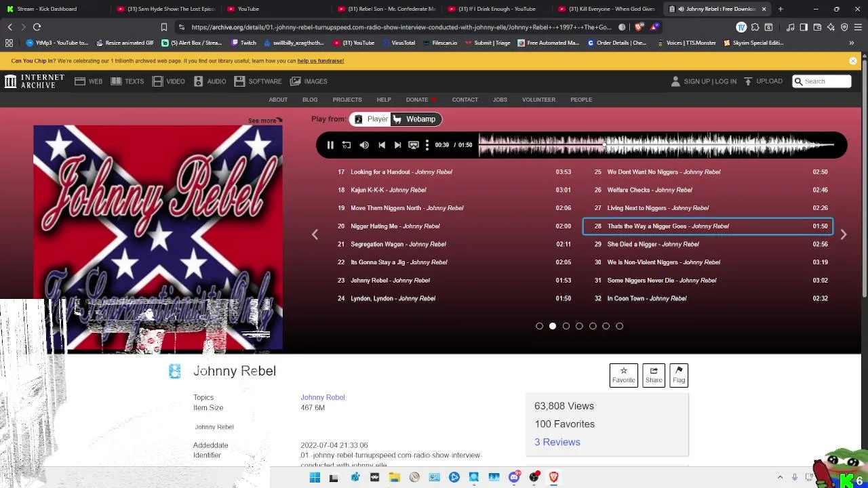Favorite this item
Screen dimensions: 868x488
tap(624, 375)
